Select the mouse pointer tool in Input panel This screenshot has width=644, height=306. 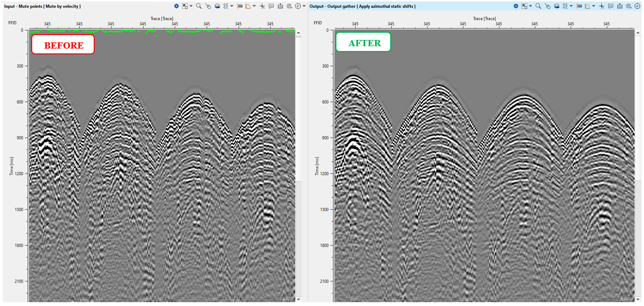[208, 6]
